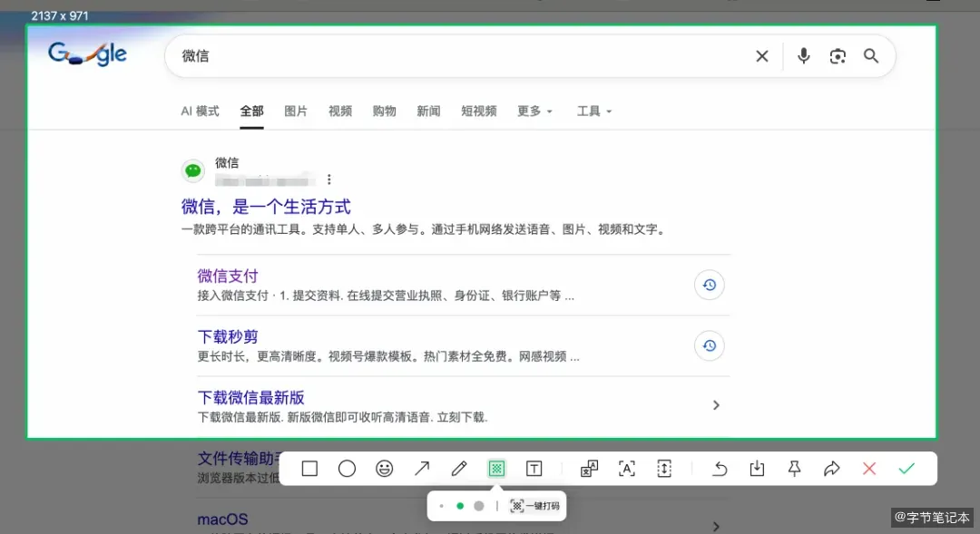Save the screenshot to file
The height and width of the screenshot is (534, 980).
(757, 469)
